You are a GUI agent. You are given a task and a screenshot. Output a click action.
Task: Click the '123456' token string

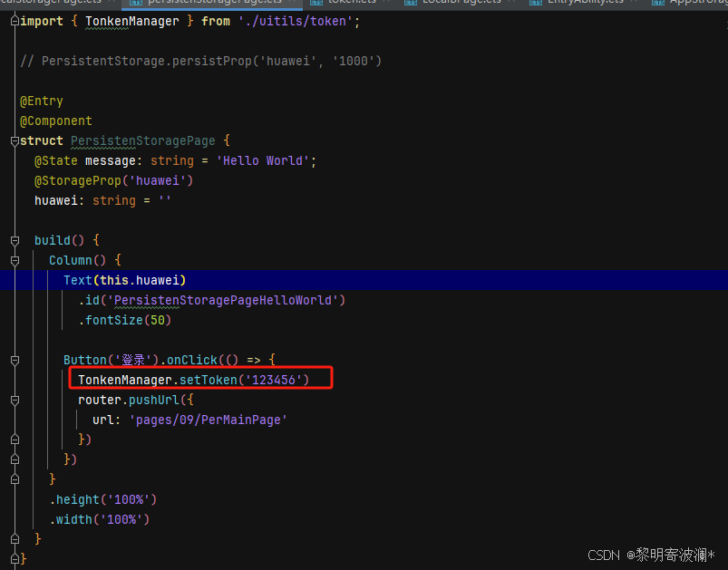tap(274, 381)
